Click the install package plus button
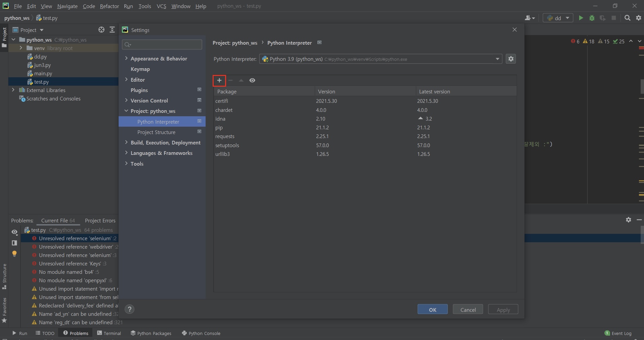This screenshot has height=340, width=644. pyautogui.click(x=219, y=80)
